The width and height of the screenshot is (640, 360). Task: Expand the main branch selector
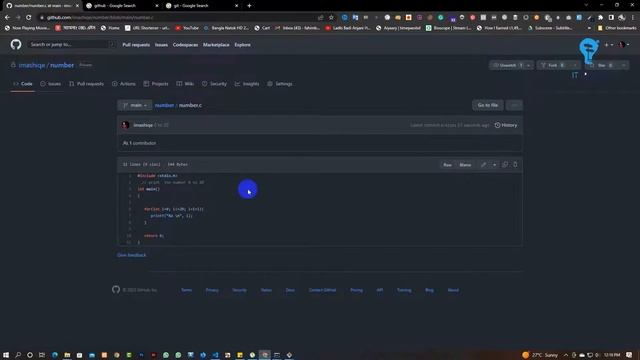click(x=135, y=105)
